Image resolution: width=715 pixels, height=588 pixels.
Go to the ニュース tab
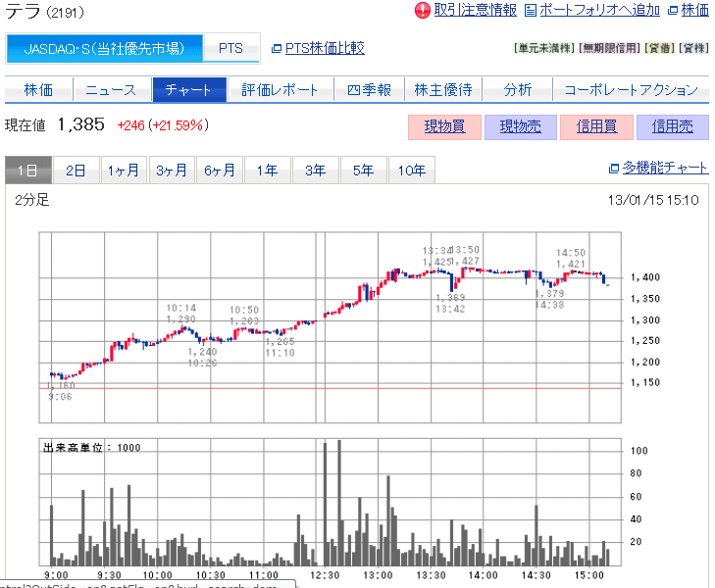[x=112, y=90]
